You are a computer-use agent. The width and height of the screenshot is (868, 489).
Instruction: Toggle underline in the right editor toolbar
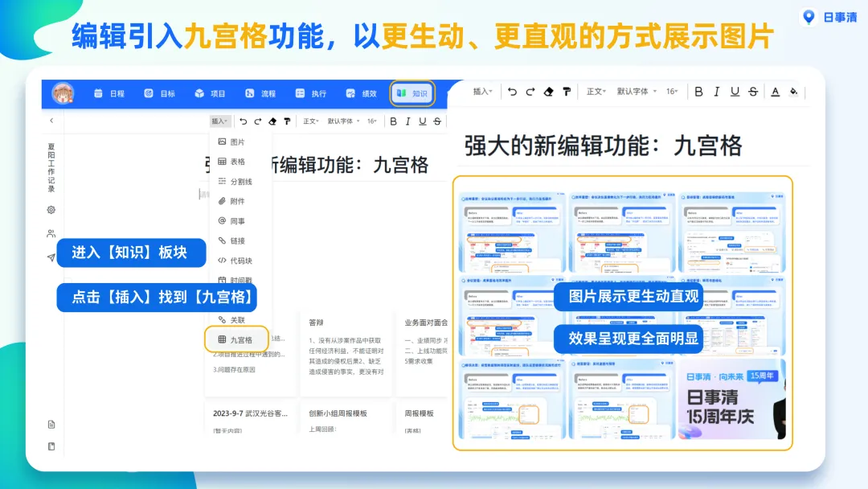coord(735,92)
